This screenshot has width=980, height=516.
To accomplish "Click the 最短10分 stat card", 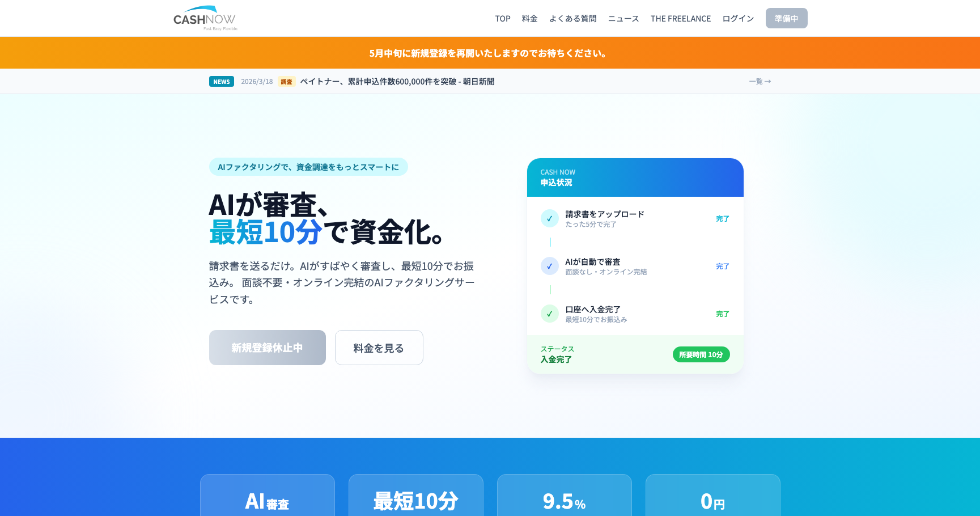I will [x=416, y=496].
